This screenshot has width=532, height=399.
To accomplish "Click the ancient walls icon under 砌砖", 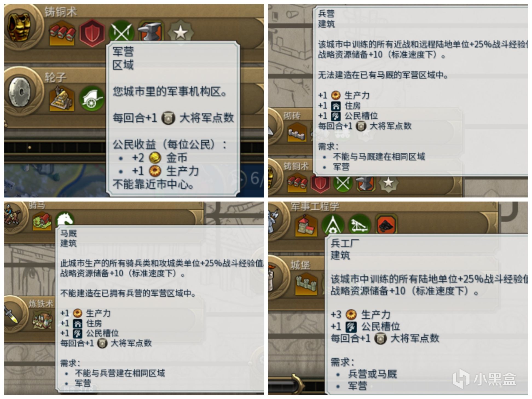I will click(x=297, y=132).
